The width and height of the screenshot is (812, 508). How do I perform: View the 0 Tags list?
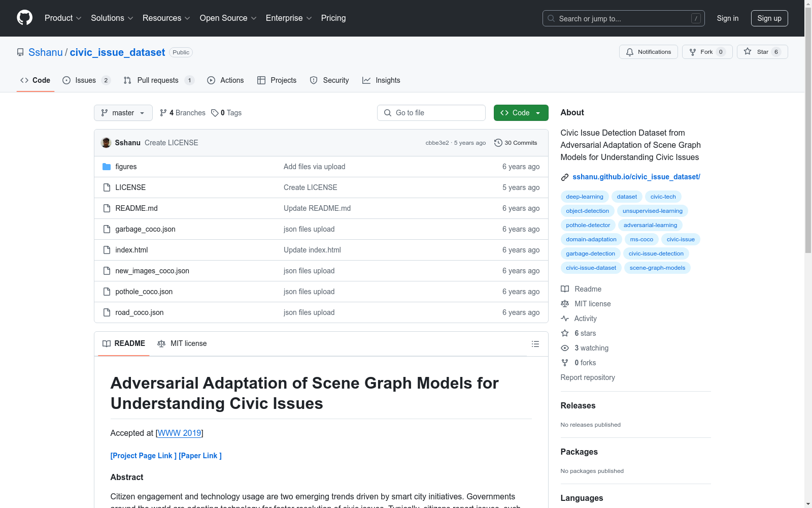point(226,113)
